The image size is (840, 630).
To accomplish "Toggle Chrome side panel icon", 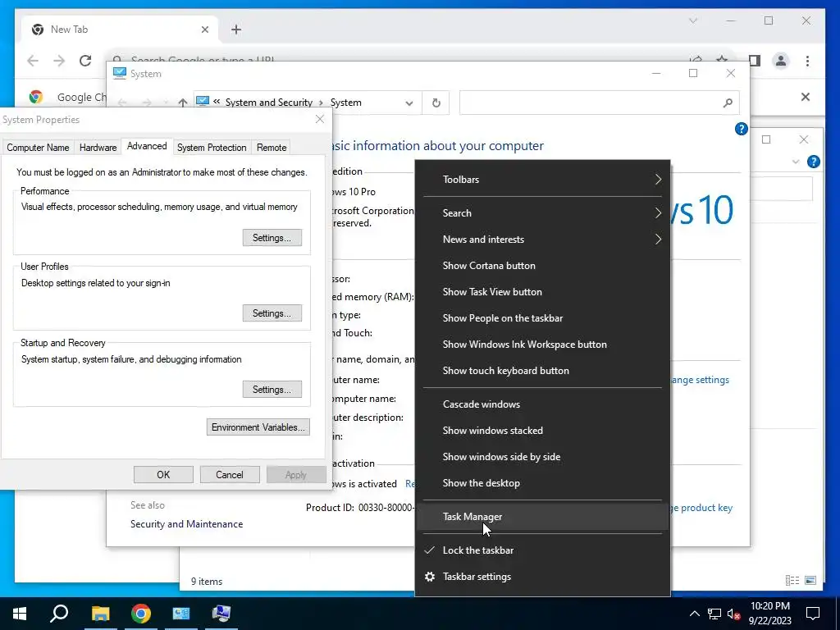I will [x=755, y=61].
